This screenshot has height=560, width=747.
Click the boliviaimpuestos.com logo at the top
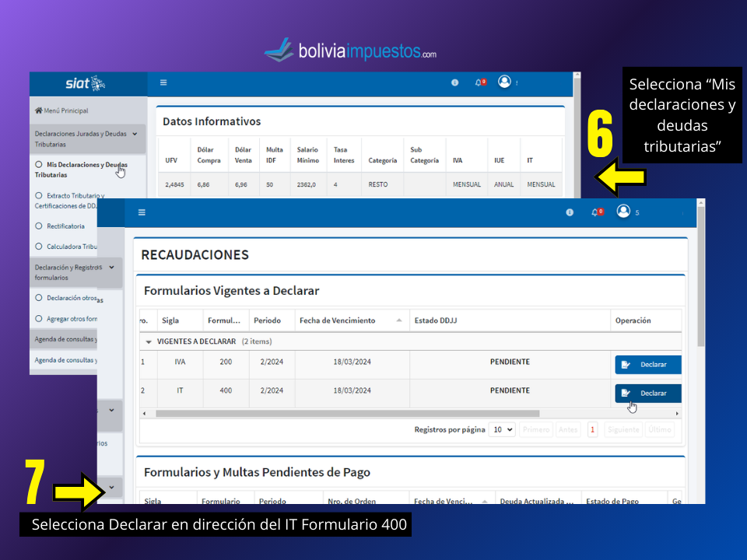pyautogui.click(x=350, y=51)
